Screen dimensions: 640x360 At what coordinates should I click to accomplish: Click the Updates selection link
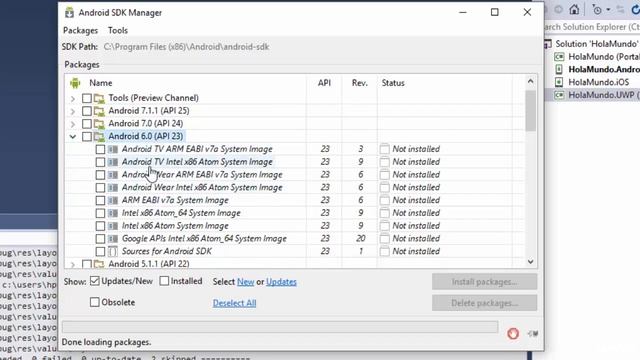tap(281, 282)
